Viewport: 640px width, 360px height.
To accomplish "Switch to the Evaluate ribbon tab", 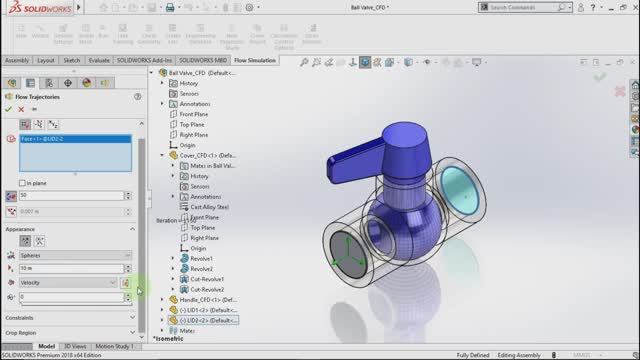I will pyautogui.click(x=99, y=60).
